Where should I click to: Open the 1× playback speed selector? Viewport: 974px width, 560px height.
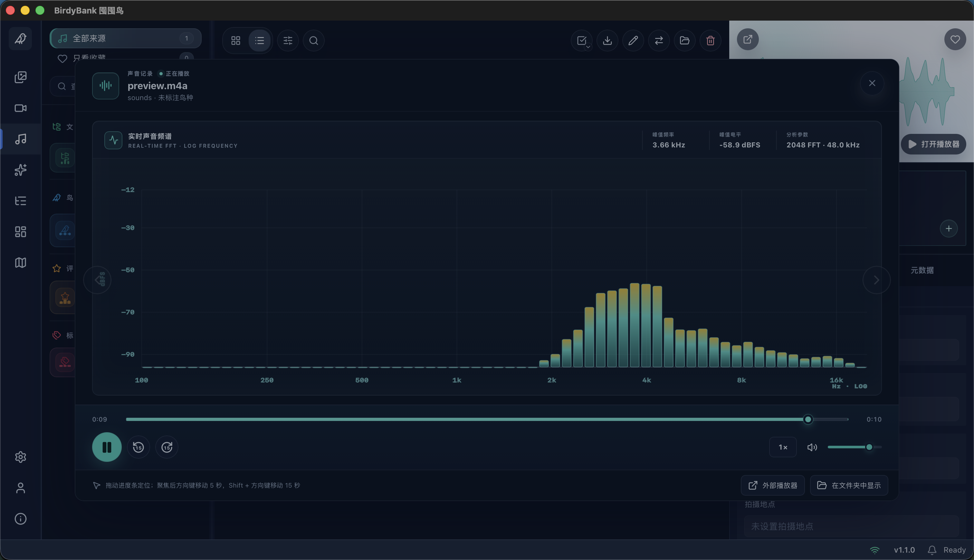(x=783, y=447)
